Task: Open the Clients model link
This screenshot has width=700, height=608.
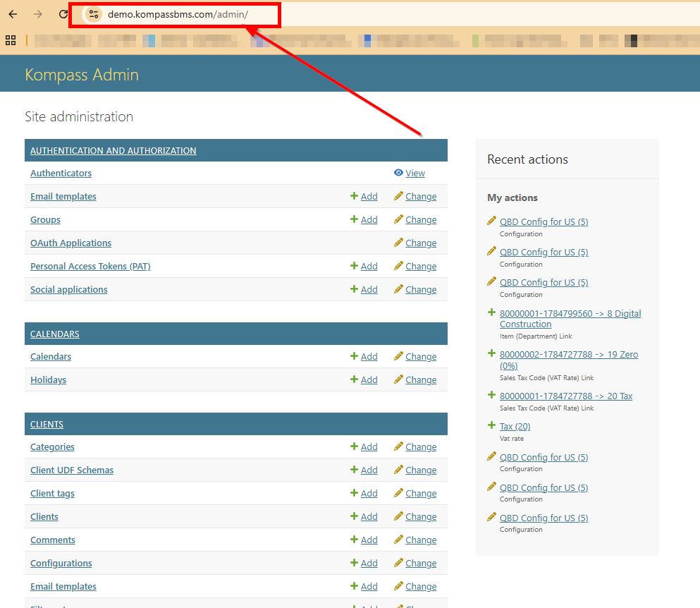Action: click(44, 516)
